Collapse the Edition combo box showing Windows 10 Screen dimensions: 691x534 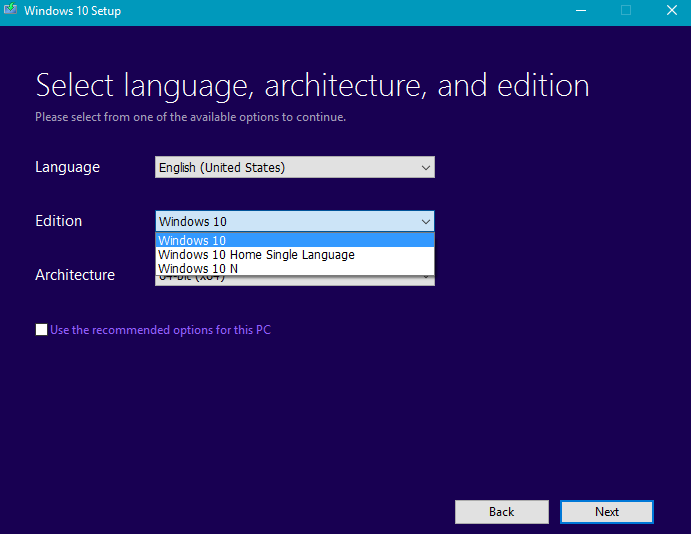295,221
